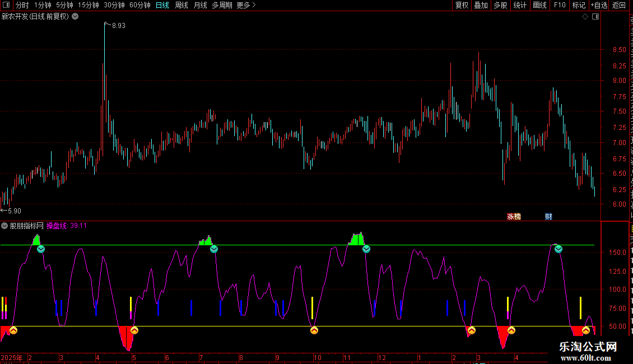Click the 2025年 label on date axis
Viewport: 633px width, 364px height.
pyautogui.click(x=12, y=357)
